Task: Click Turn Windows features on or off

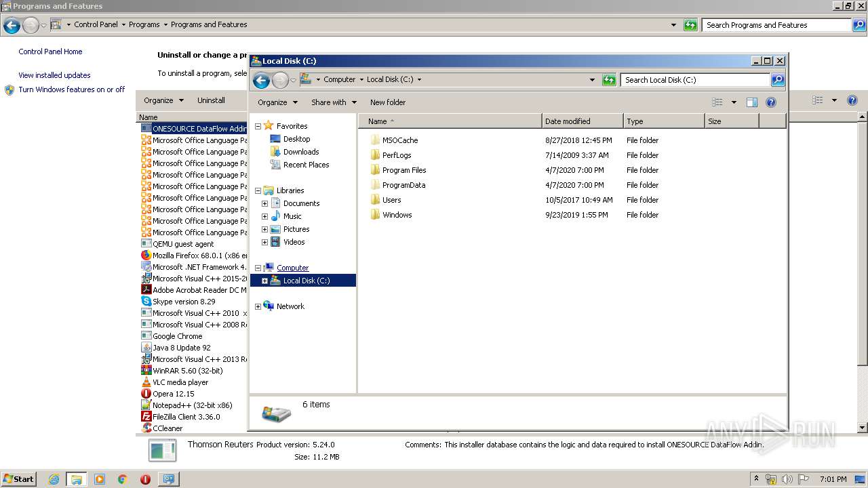Action: pyautogui.click(x=71, y=89)
